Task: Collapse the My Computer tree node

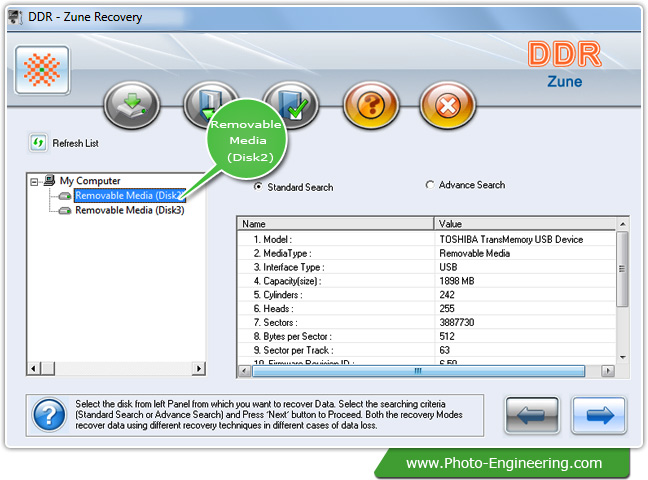Action: 34,181
